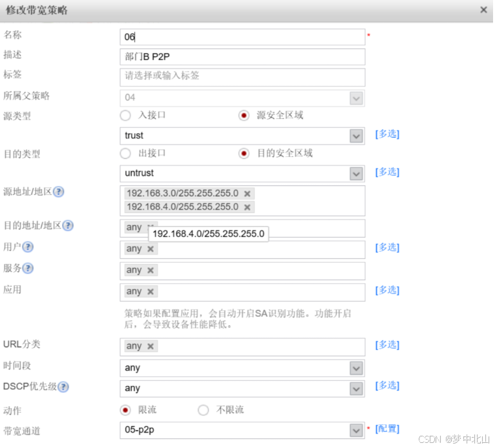495x448 pixels.
Task: Open help for 源地址/地区
Action: point(58,192)
